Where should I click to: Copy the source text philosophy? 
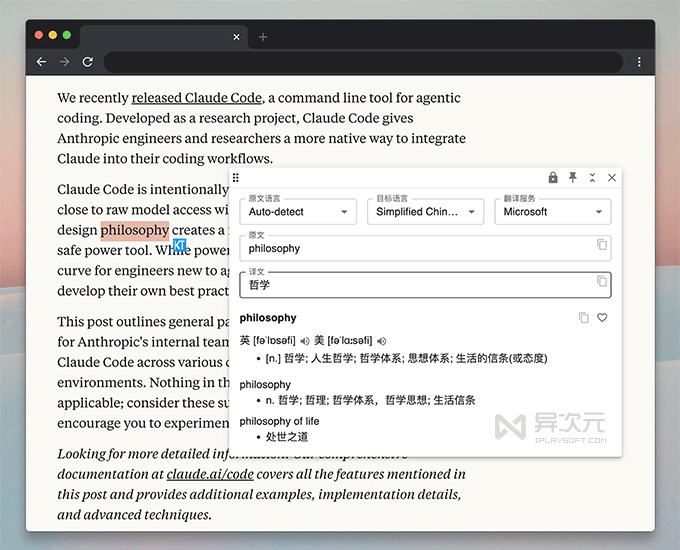click(x=602, y=245)
